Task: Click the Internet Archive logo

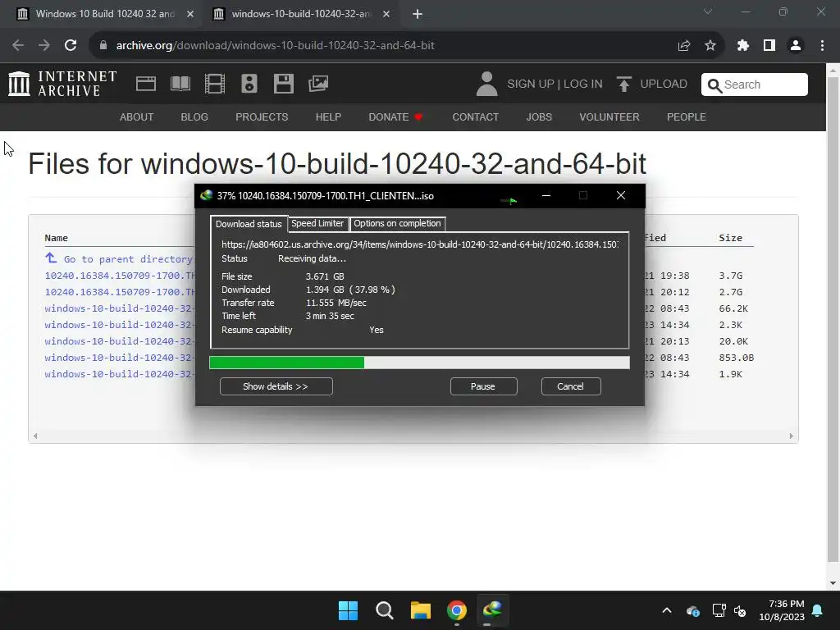Action: click(62, 84)
